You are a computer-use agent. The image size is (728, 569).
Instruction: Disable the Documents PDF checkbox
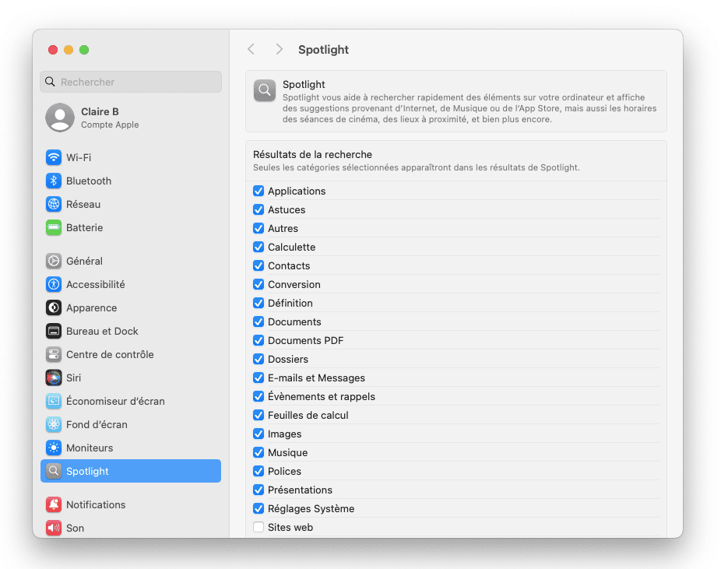coord(258,340)
